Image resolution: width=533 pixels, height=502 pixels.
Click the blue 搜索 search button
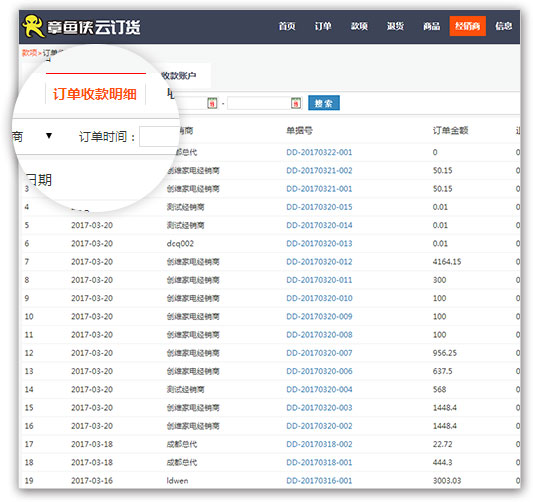(x=324, y=103)
